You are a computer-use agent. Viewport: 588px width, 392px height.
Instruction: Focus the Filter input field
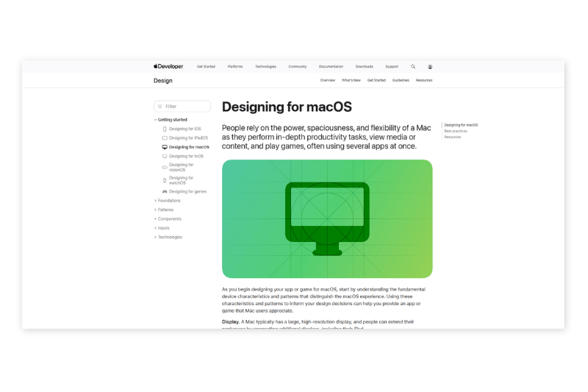[x=182, y=107]
